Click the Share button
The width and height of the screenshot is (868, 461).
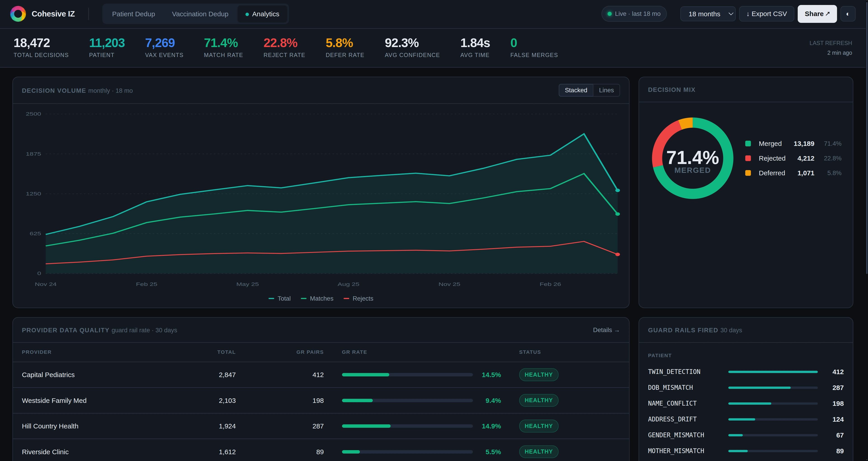pyautogui.click(x=817, y=14)
